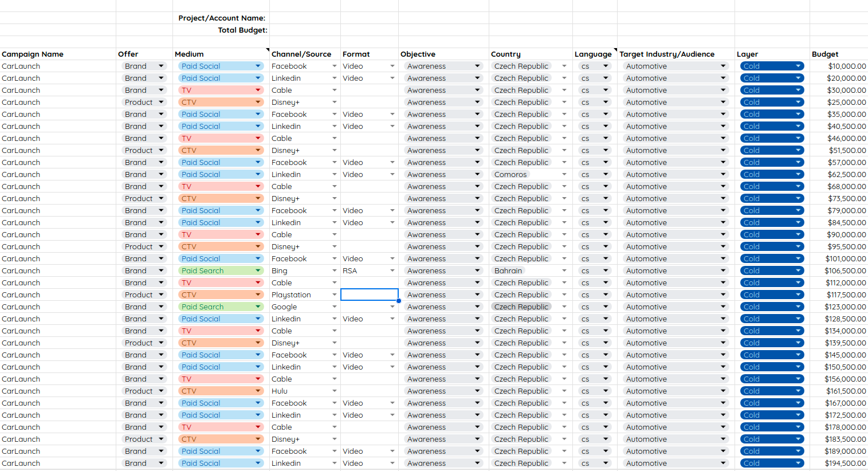This screenshot has height=471, width=868.
Task: Select CarLaunch campaign cell in the $84,500.00 row
Action: [x=58, y=222]
